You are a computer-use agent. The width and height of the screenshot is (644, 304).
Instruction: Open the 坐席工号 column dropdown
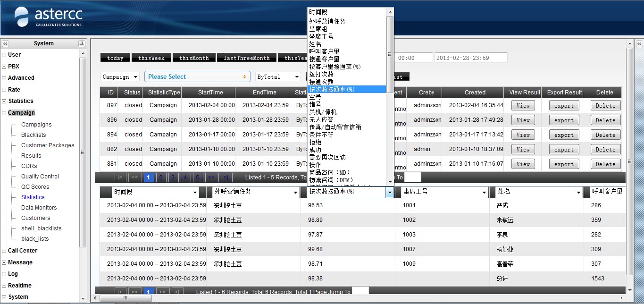pyautogui.click(x=484, y=192)
